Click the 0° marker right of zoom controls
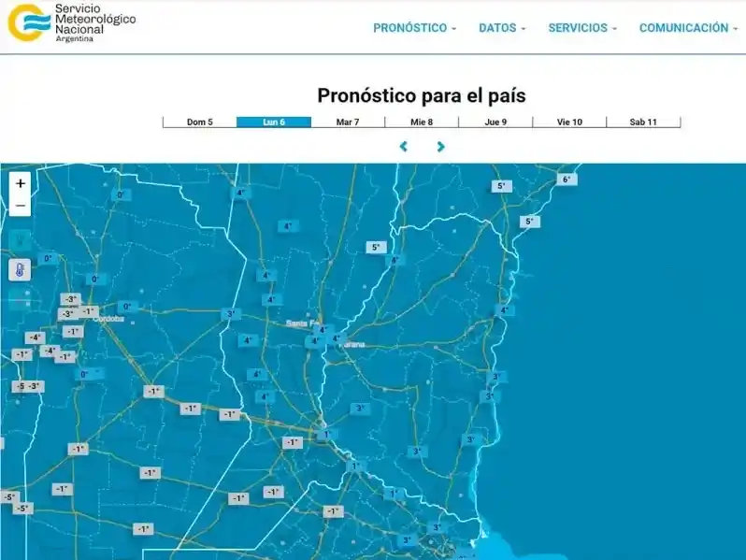Screen dimensions: 746x560 click(121, 194)
